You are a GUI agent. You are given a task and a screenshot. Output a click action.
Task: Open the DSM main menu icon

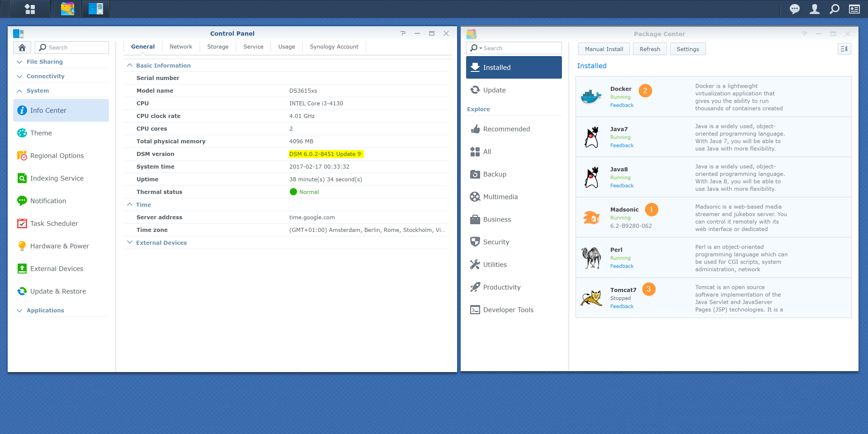point(30,9)
